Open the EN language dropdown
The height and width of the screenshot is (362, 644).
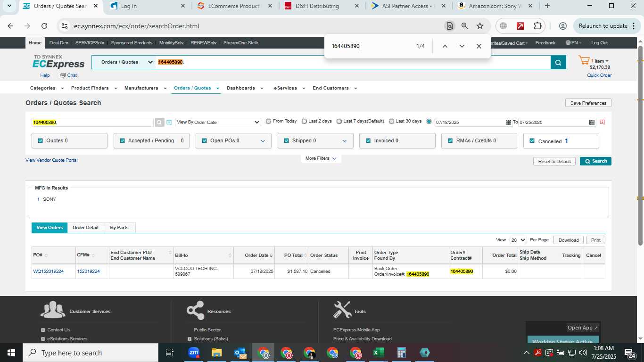(x=573, y=43)
